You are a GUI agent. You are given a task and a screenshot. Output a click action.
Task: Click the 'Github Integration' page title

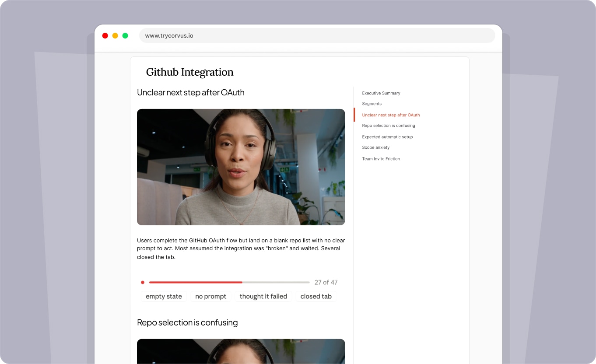(x=189, y=72)
